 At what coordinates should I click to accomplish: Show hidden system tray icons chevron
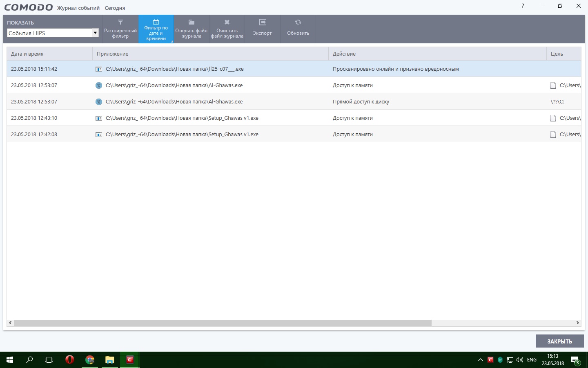pos(481,360)
